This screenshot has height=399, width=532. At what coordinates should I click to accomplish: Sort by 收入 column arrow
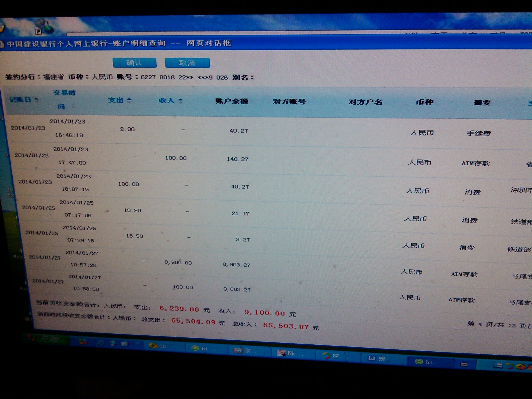(x=180, y=101)
